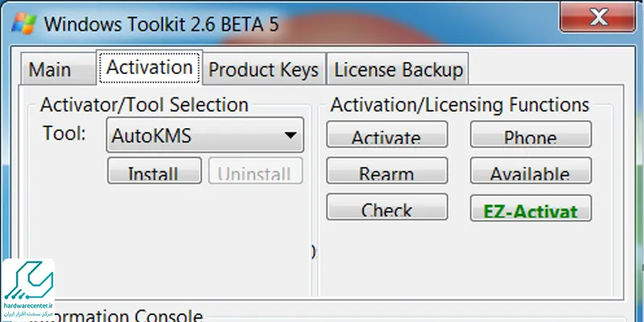Expand the Tool dropdown arrow
This screenshot has height=322, width=644.
coord(291,135)
